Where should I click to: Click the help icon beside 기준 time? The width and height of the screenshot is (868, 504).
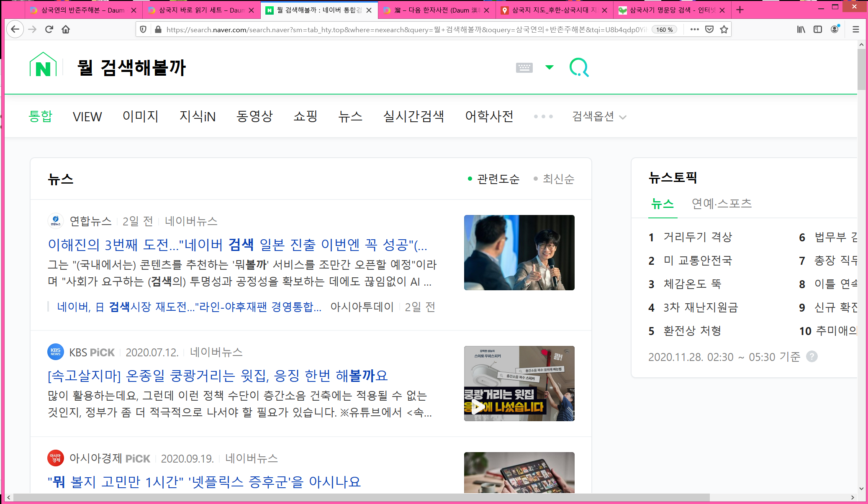[812, 357]
